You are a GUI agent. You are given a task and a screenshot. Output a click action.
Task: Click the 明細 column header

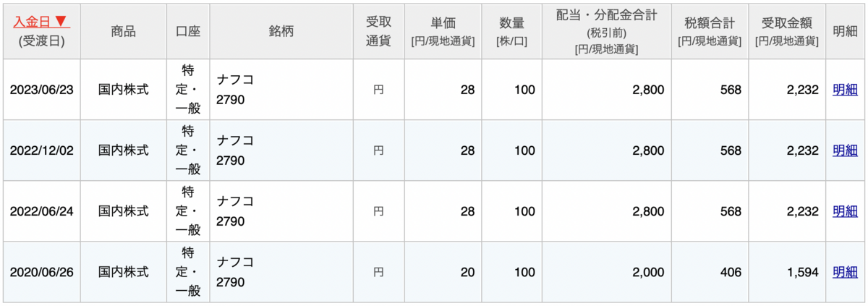pos(845,31)
